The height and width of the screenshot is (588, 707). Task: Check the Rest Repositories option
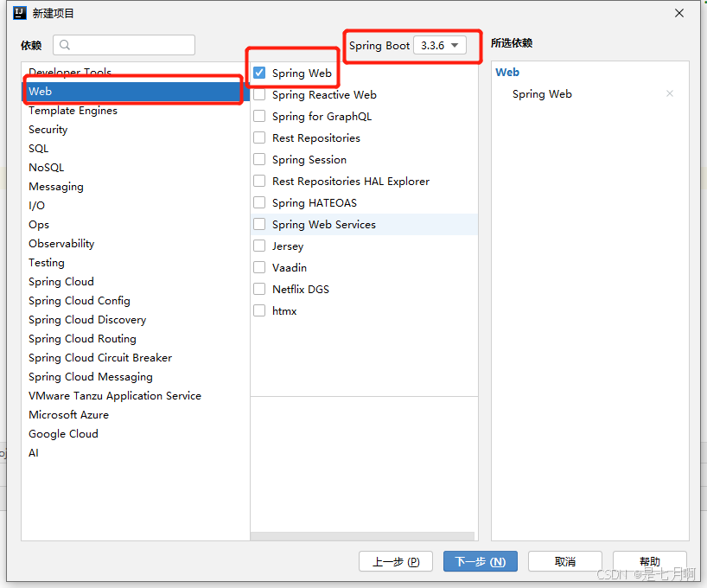click(259, 137)
